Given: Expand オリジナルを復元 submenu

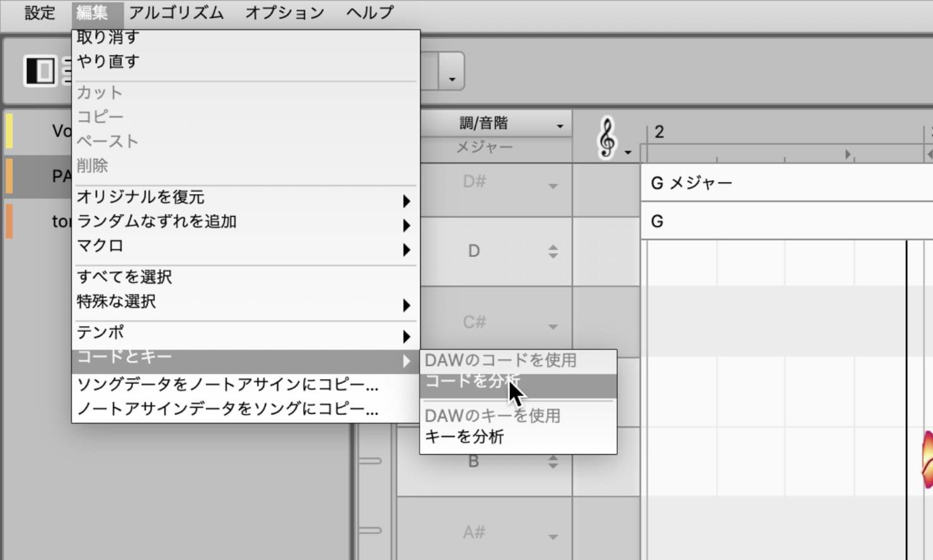Looking at the screenshot, I should 246,197.
